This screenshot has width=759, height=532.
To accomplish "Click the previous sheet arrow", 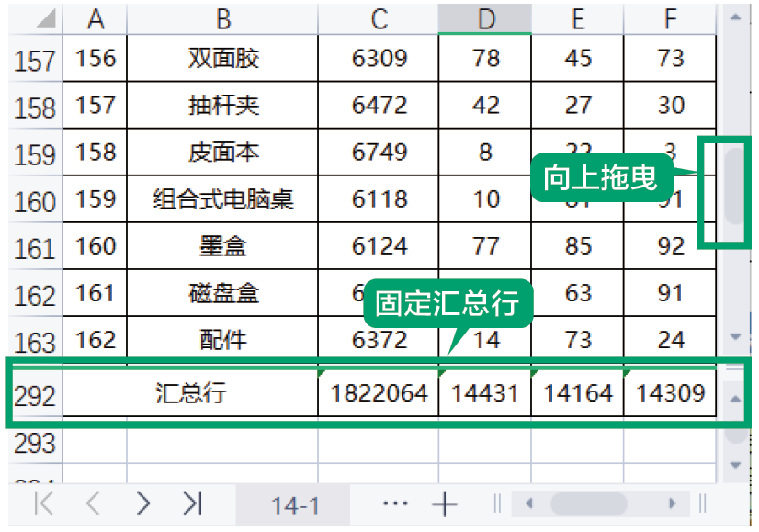I will [93, 504].
